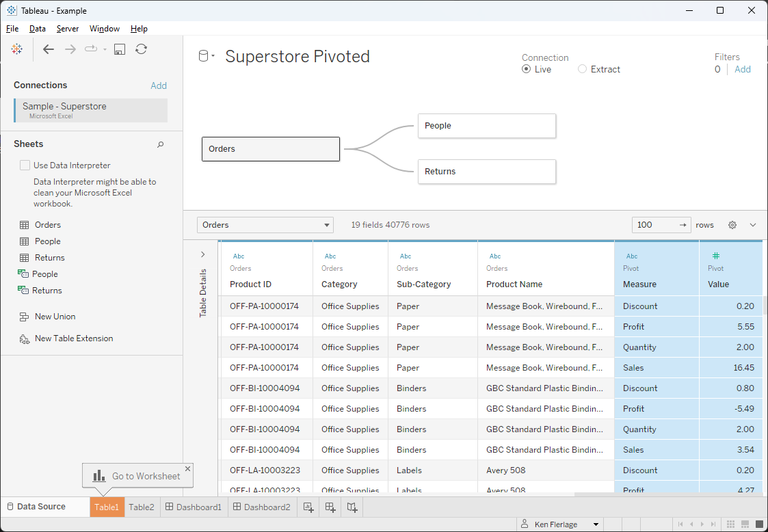This screenshot has height=532, width=768.
Task: Click the Value column number type icon
Action: pyautogui.click(x=715, y=256)
